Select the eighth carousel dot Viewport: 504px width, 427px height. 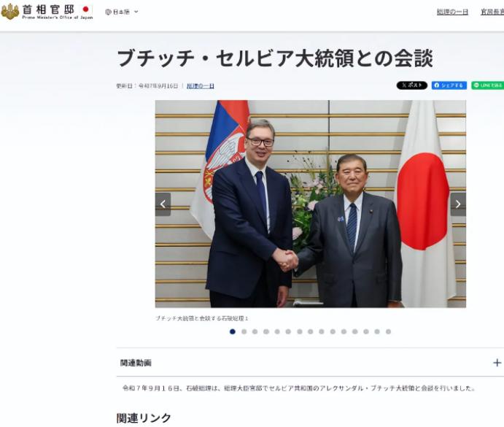[311, 331]
